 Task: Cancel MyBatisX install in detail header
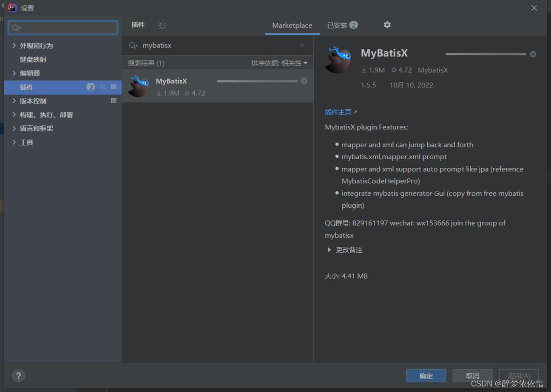533,54
